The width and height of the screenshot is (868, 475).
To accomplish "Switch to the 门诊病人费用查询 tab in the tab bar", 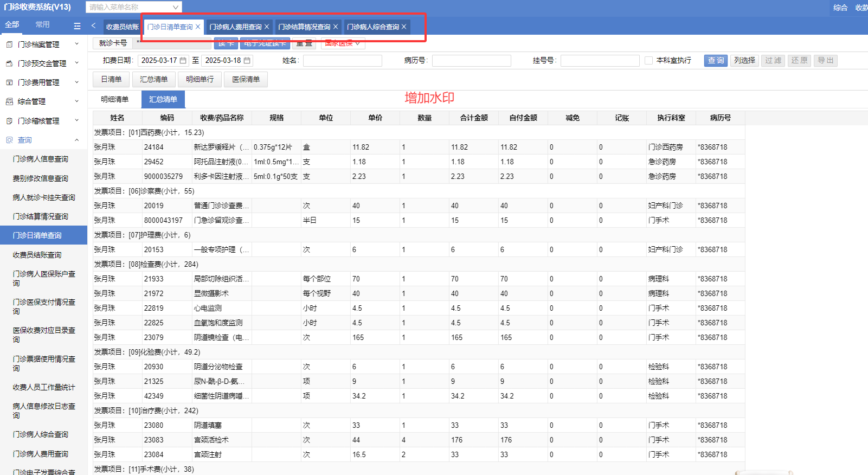I will click(236, 27).
